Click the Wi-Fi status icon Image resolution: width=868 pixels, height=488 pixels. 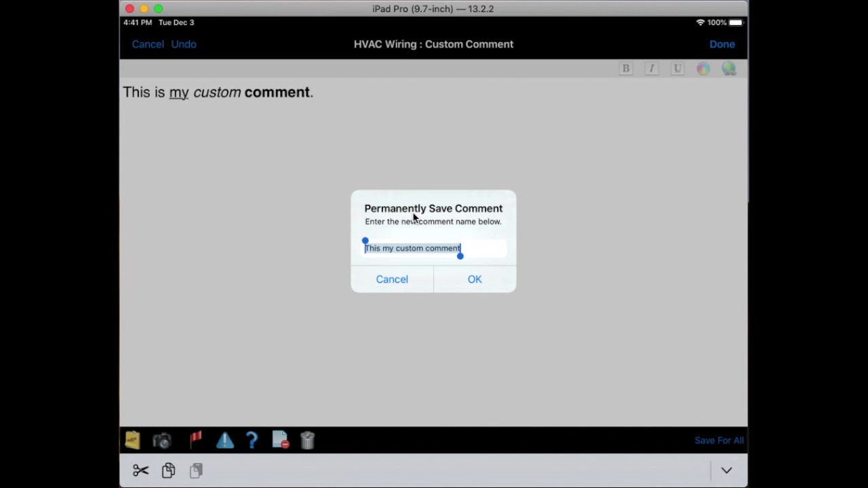[x=700, y=22]
